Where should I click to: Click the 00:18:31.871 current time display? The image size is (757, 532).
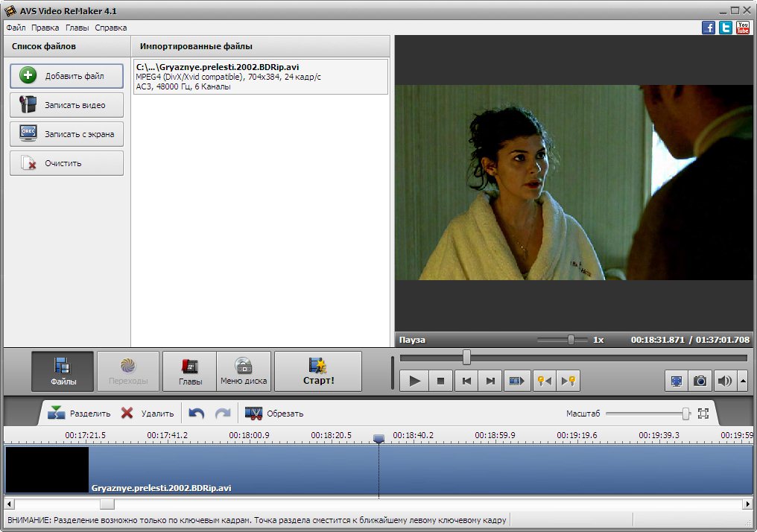(658, 340)
